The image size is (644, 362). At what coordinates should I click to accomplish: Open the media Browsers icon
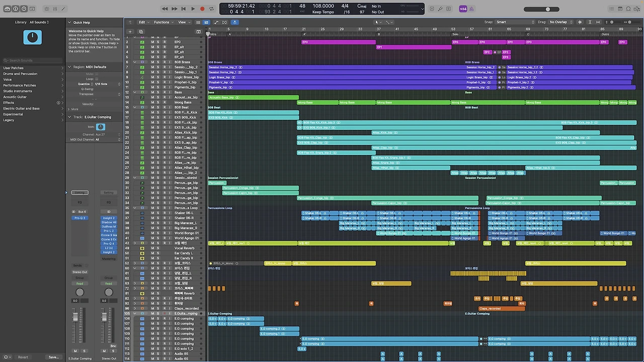[x=637, y=9]
